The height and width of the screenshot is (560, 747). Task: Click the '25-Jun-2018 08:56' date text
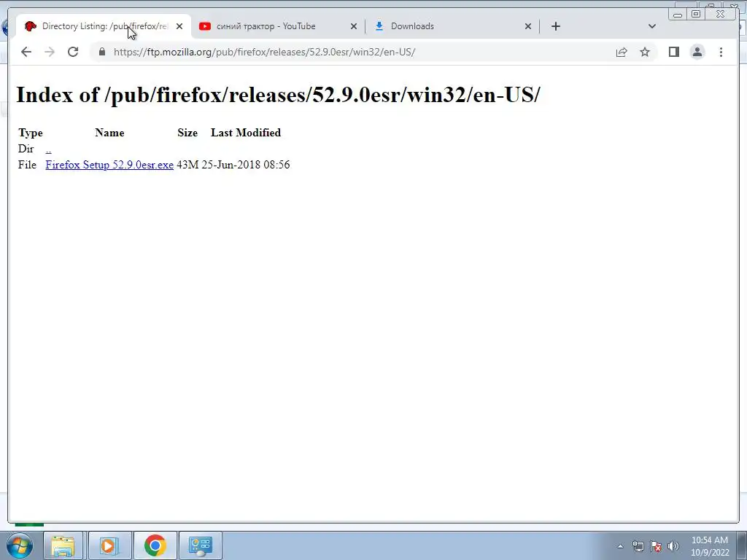pyautogui.click(x=246, y=165)
